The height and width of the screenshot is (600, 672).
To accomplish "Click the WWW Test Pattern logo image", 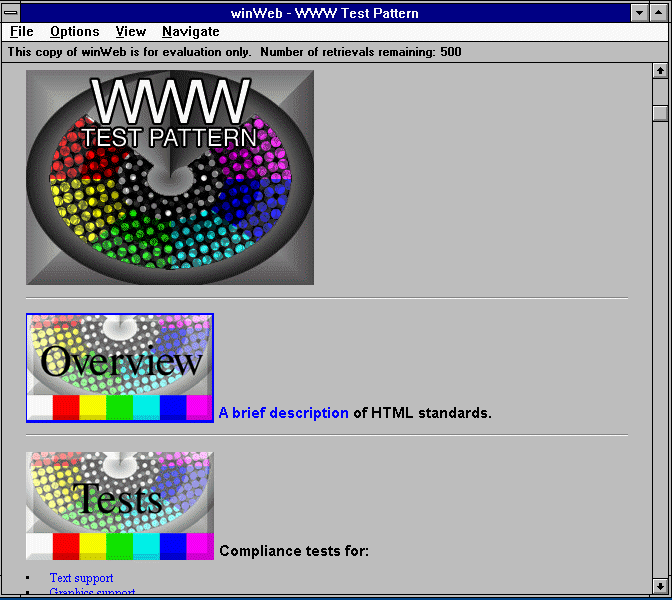I will [x=170, y=177].
